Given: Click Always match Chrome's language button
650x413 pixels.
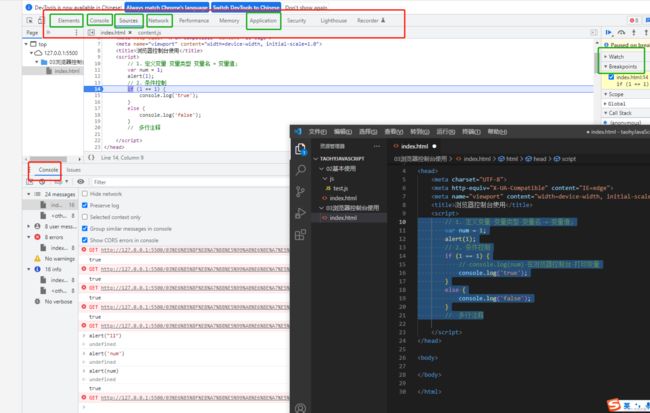Looking at the screenshot, I should click(167, 7).
